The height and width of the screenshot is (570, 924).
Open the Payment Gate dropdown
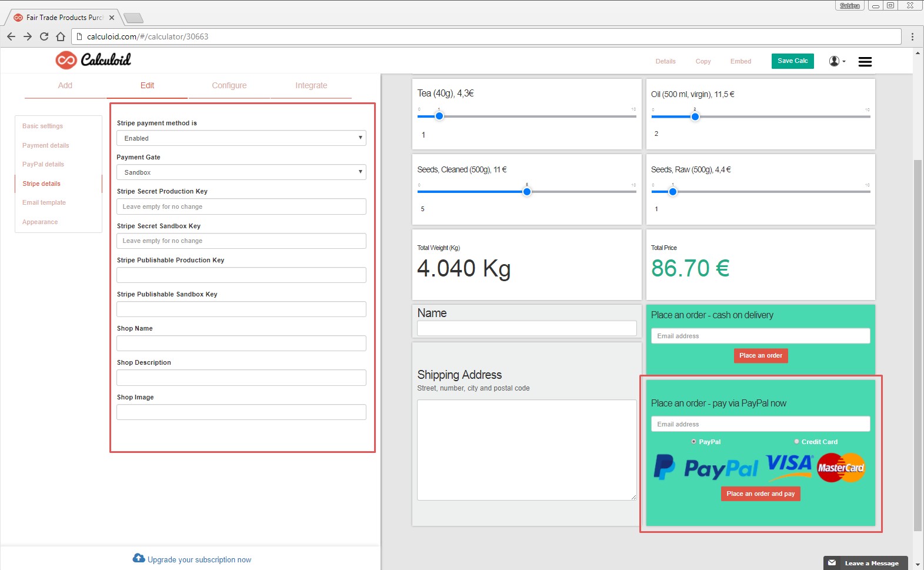point(241,172)
